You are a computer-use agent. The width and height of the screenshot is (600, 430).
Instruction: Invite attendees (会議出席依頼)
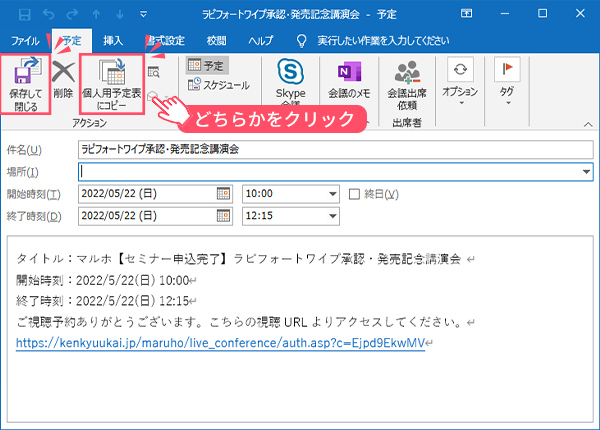(407, 85)
